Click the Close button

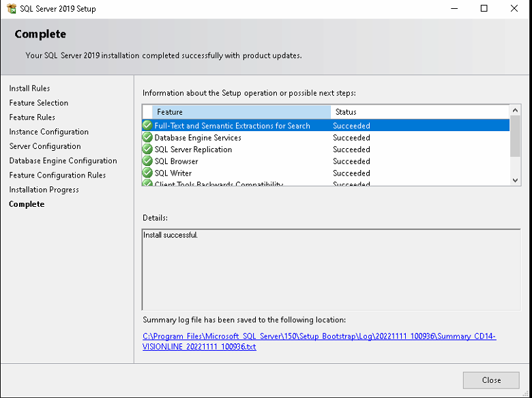[491, 380]
